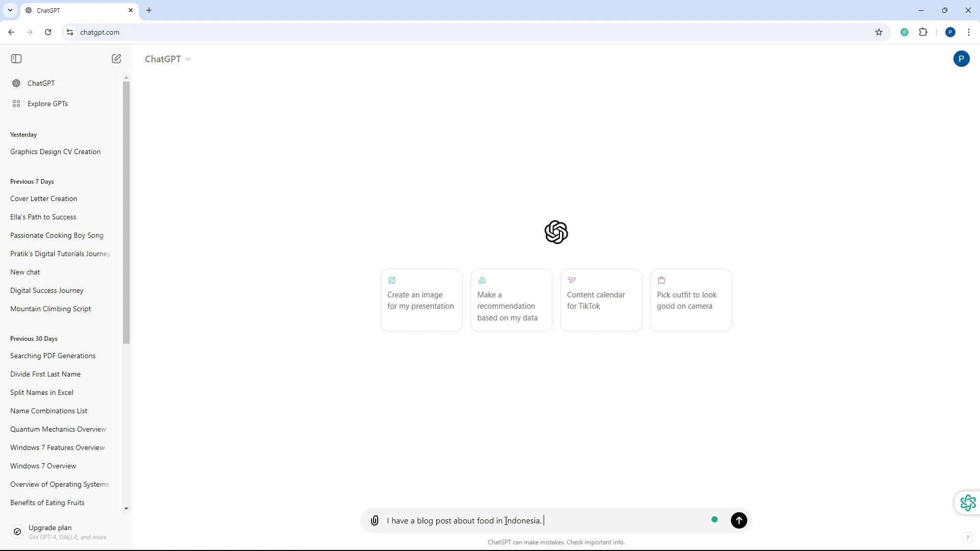The image size is (980, 551).
Task: Open a new browser tab
Action: pyautogui.click(x=149, y=10)
